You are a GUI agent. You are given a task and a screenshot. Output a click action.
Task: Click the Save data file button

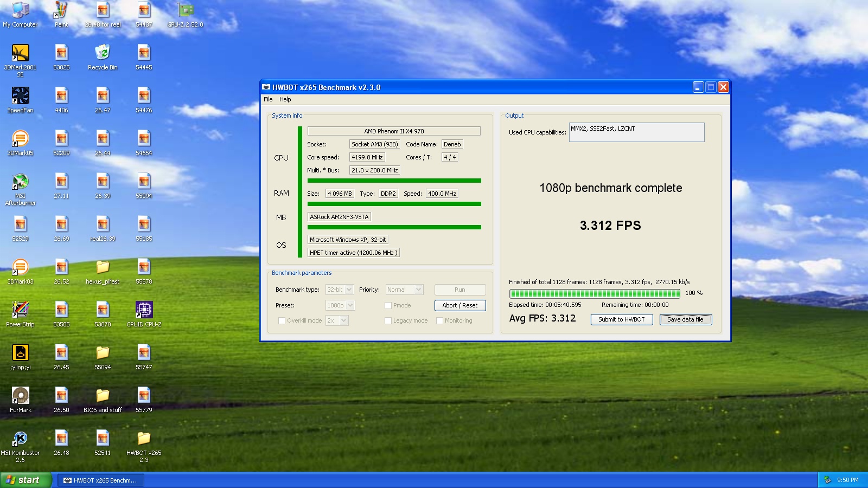(x=686, y=319)
